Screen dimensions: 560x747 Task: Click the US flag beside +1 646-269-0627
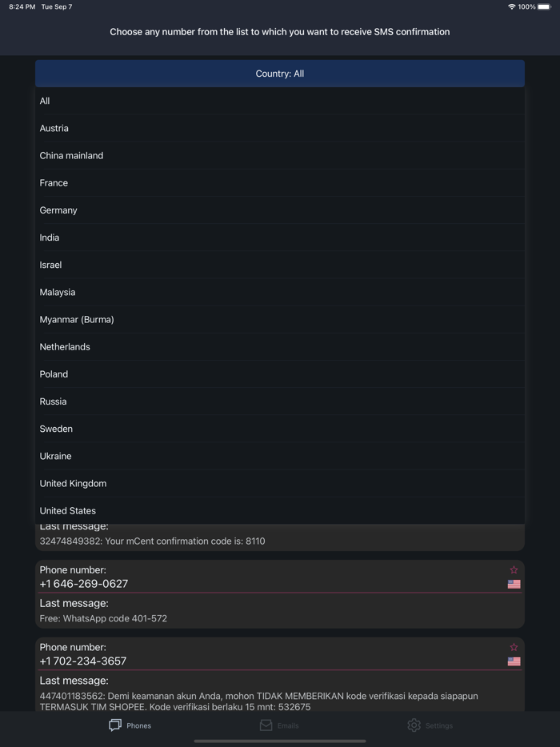pos(513,585)
